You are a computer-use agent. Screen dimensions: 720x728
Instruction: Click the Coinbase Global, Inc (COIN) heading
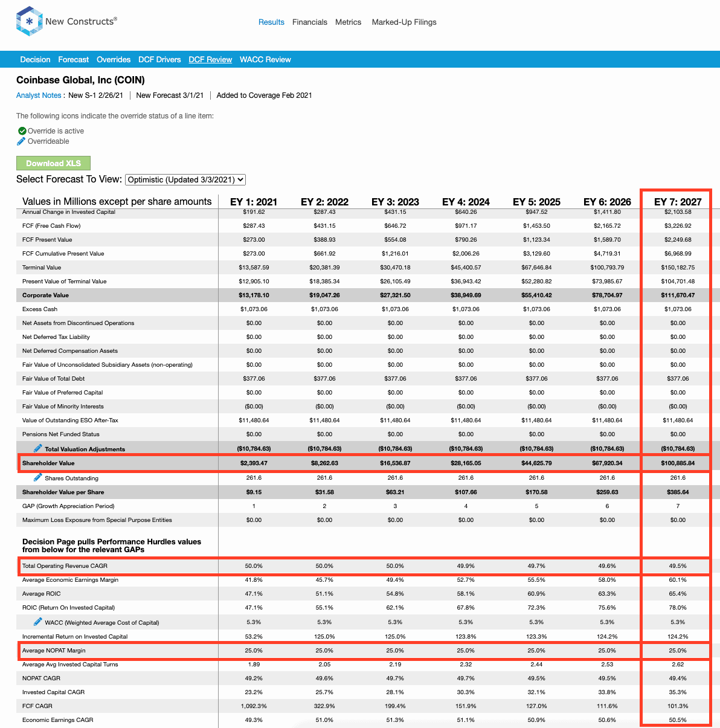coord(80,80)
